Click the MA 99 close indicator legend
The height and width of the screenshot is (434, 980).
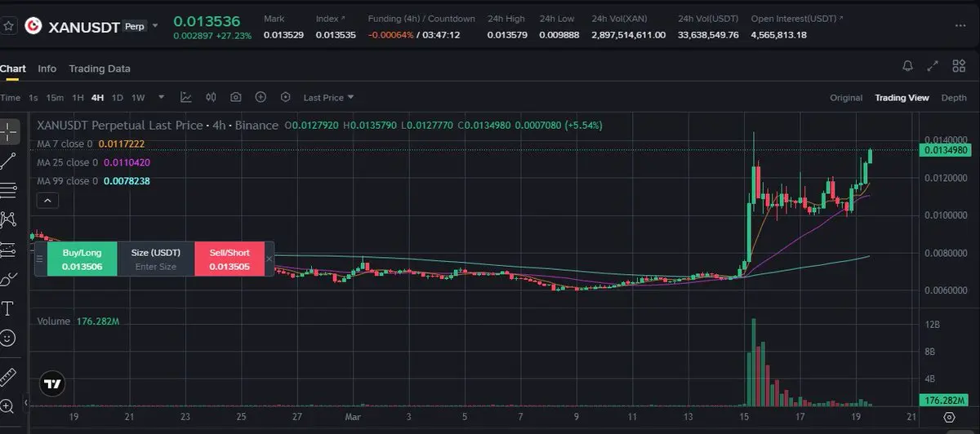[x=94, y=181]
